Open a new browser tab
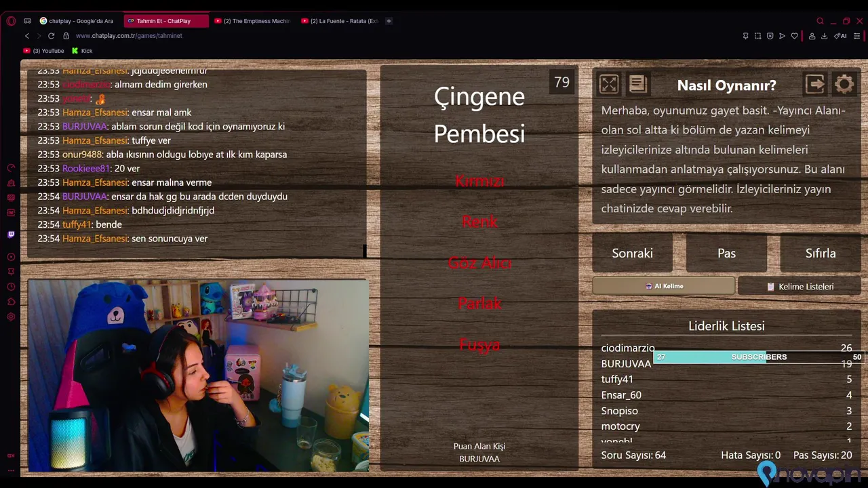868x488 pixels. pyautogui.click(x=389, y=21)
